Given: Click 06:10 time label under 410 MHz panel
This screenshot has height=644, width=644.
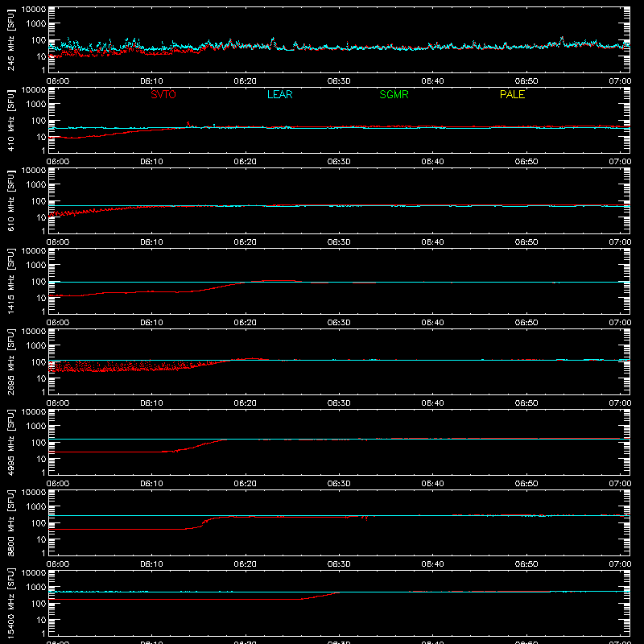Looking at the screenshot, I should click(x=151, y=162).
